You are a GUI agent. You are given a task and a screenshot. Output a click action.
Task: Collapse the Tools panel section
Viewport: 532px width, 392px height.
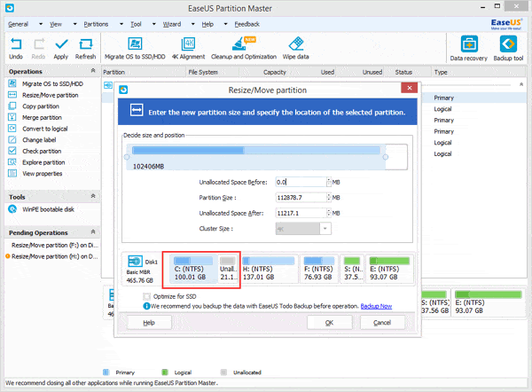pyautogui.click(x=93, y=196)
